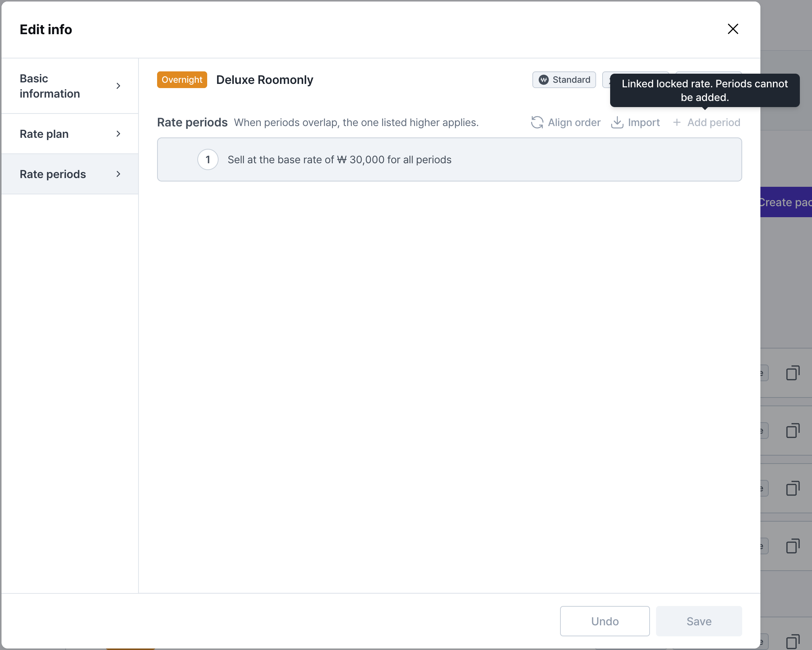
Task: Expand chevron next to Basic information
Action: click(x=118, y=86)
